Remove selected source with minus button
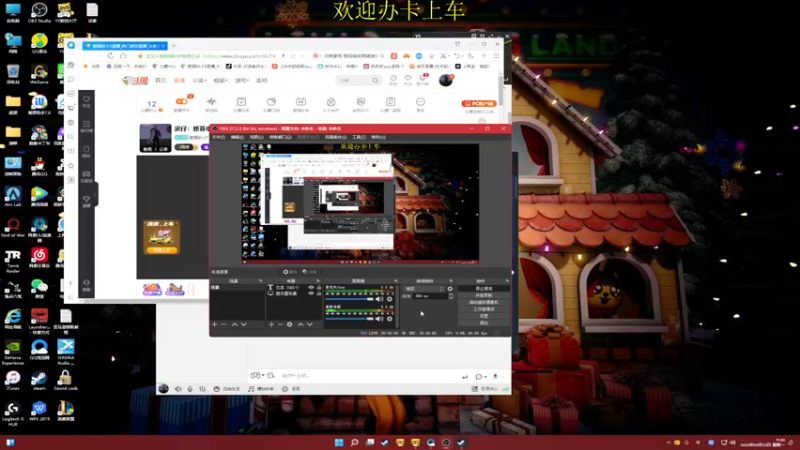This screenshot has height=450, width=800. 280,324
